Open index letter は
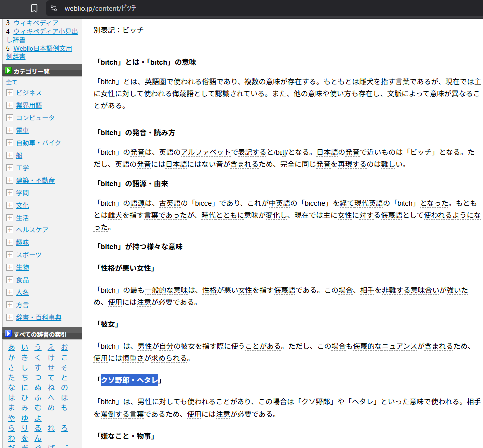 coord(11,398)
